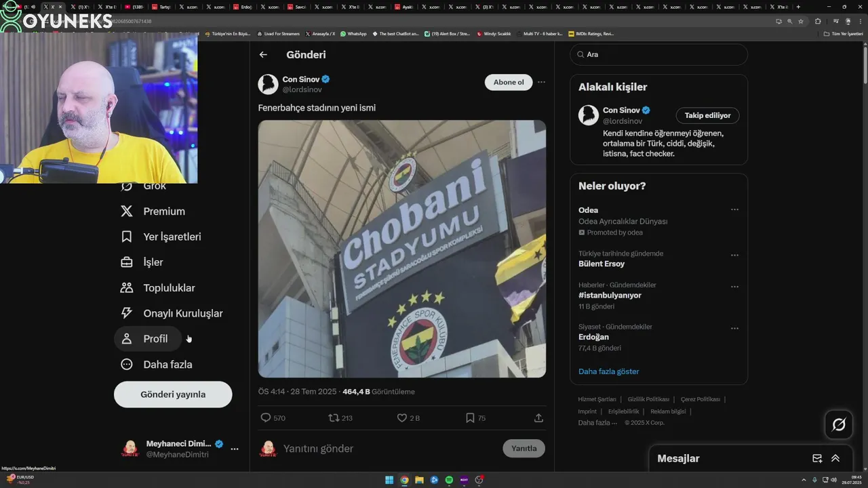Open the Gizlilik Politikası footer link
Image resolution: width=868 pixels, height=488 pixels.
tap(648, 399)
